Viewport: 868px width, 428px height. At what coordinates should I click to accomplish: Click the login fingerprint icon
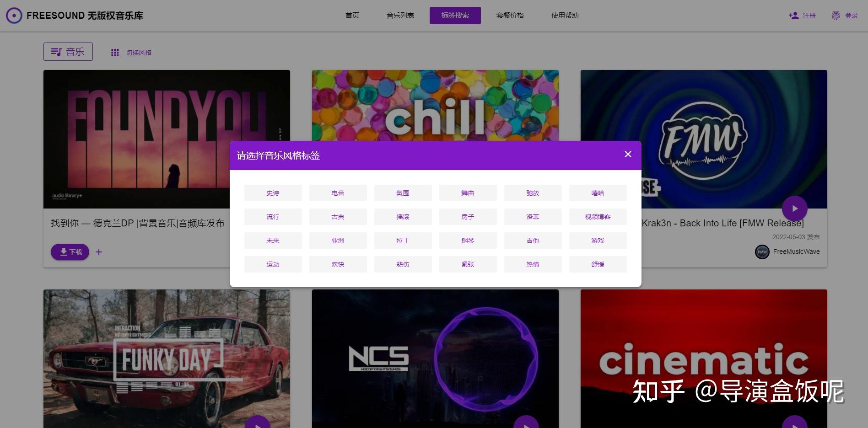[836, 15]
